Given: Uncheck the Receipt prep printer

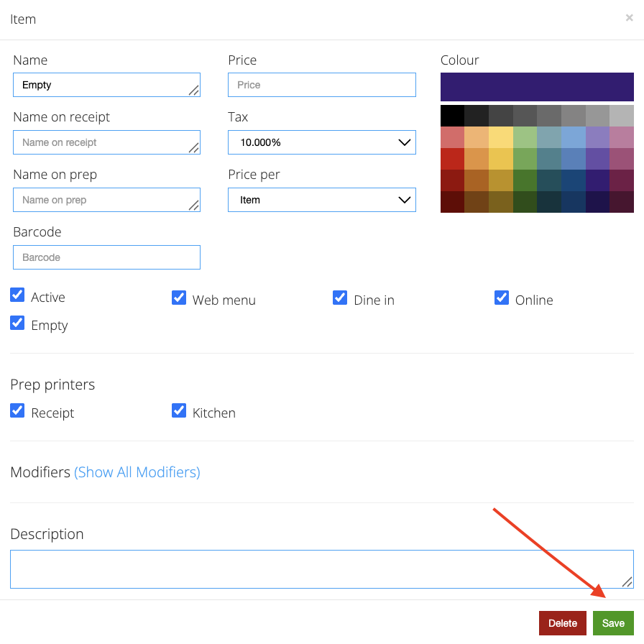Looking at the screenshot, I should [x=17, y=410].
